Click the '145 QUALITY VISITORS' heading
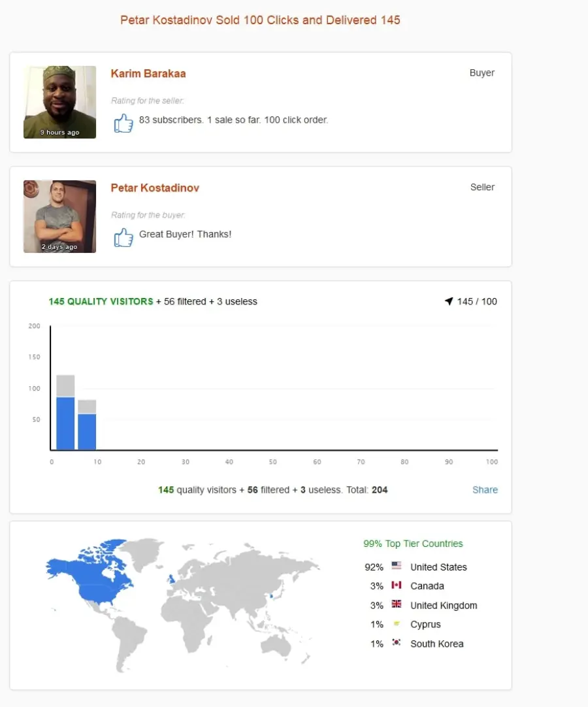The height and width of the screenshot is (707, 588). coord(101,301)
